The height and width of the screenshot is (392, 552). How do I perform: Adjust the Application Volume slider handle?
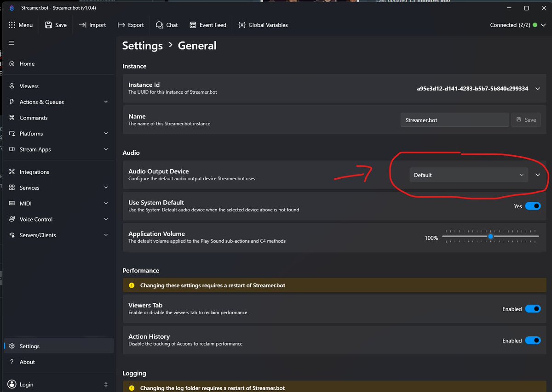[491, 236]
